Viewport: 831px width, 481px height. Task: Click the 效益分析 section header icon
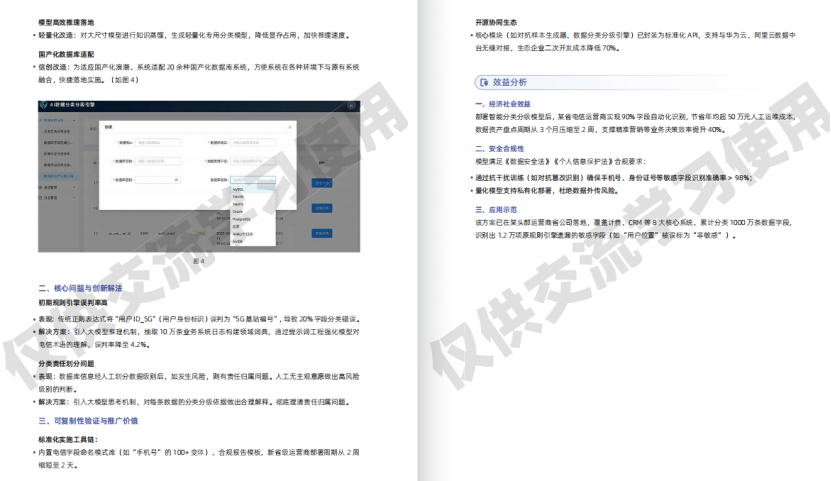484,82
